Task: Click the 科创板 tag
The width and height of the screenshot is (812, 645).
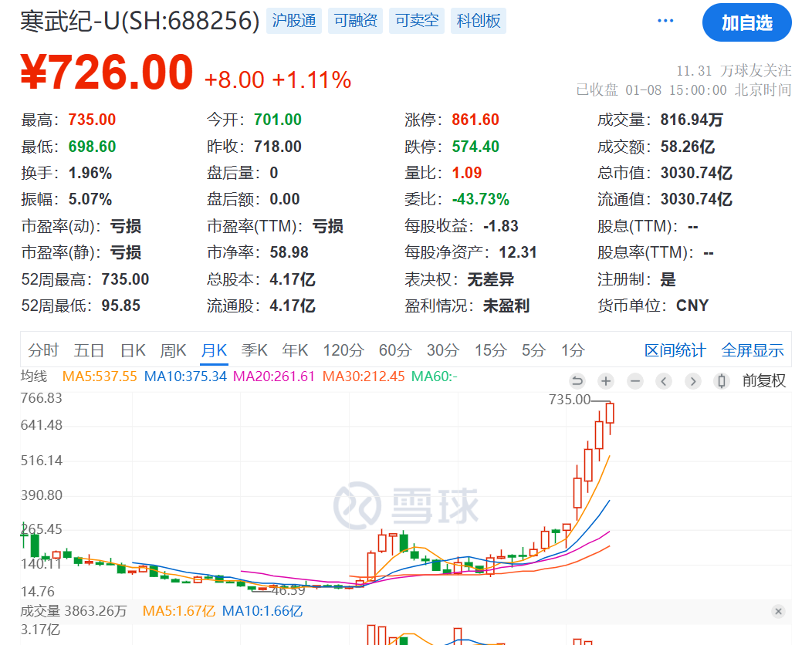Action: click(479, 21)
